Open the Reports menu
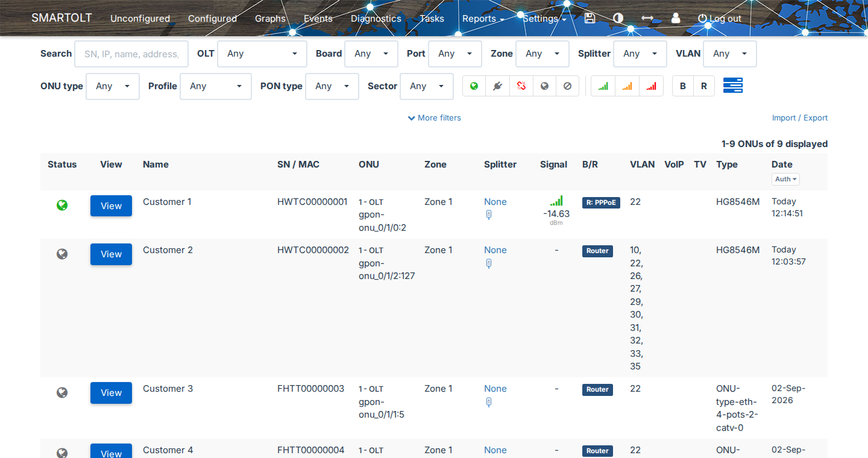Image resolution: width=868 pixels, height=458 pixels. (x=483, y=19)
